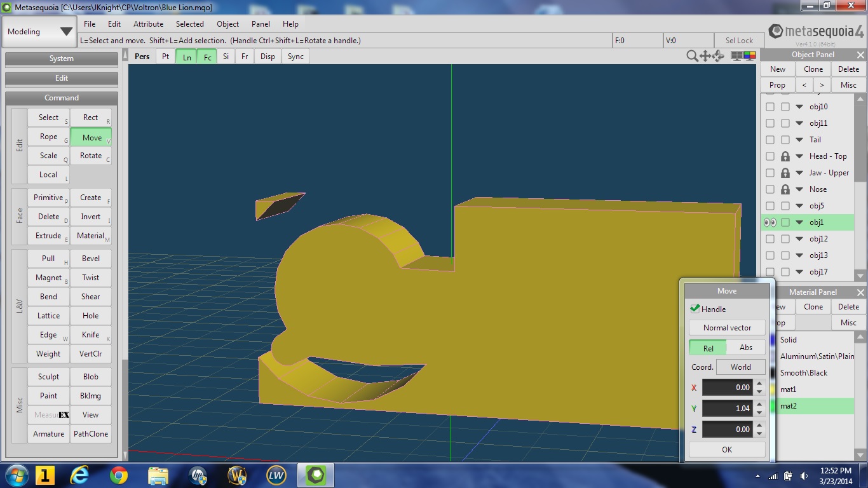Open the Windows Start menu
This screenshot has width=868, height=488.
point(17,475)
